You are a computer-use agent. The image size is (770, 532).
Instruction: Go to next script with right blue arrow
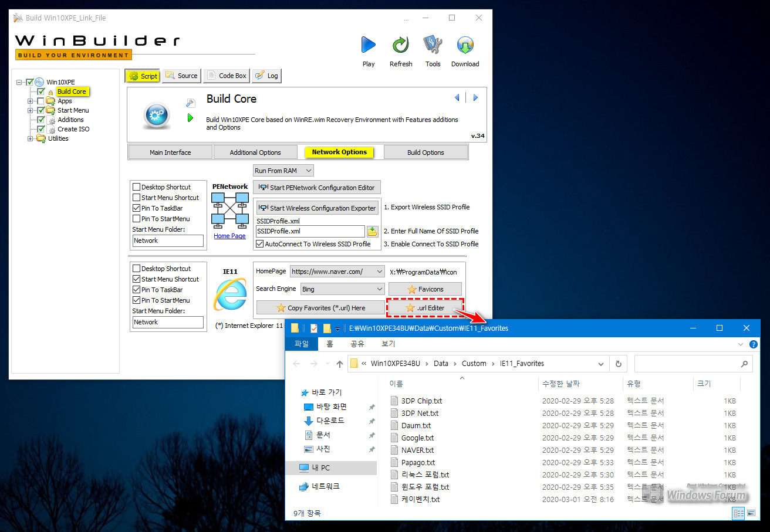point(475,97)
